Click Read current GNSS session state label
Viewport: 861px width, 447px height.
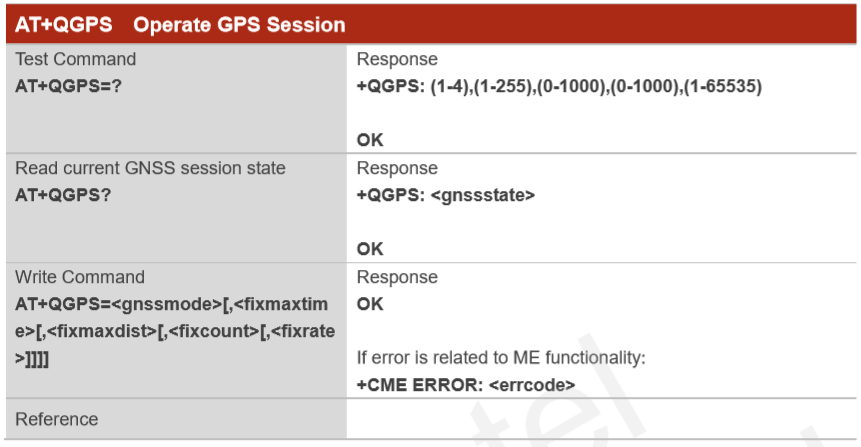pos(150,168)
